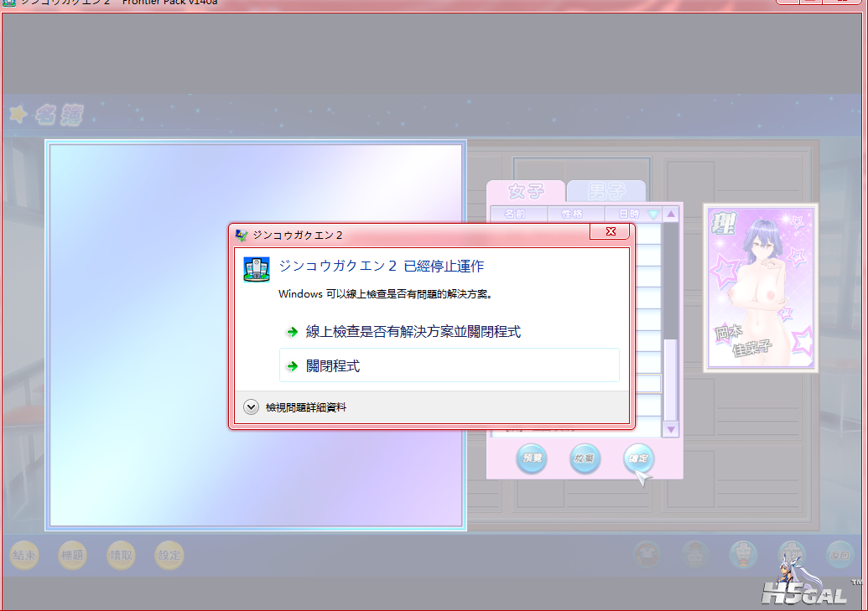
Task: Click the list scrollbar down arrow
Action: [x=670, y=429]
